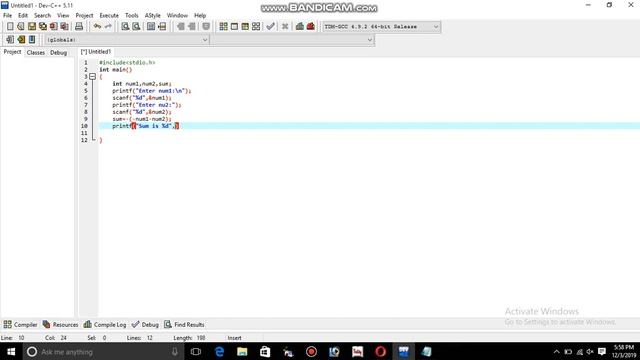Viewport: 640px width, 360px height.
Task: Click the Save file toolbar icon
Action: click(x=32, y=27)
